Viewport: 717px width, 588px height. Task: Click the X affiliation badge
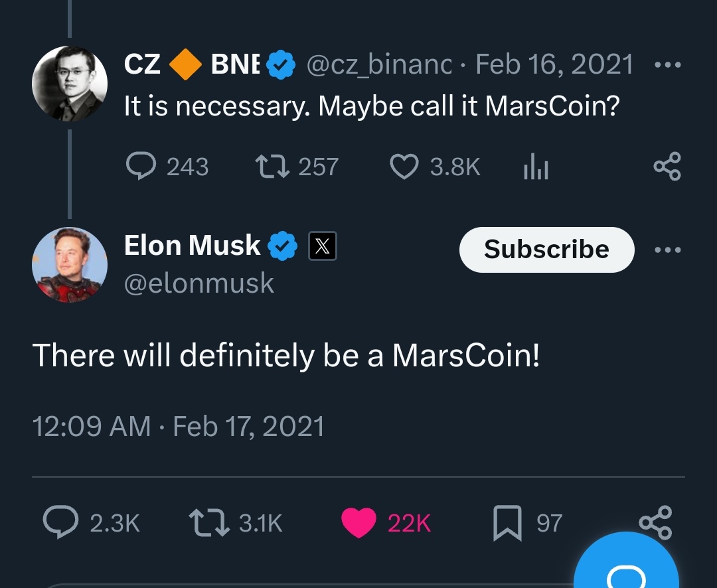coord(322,247)
